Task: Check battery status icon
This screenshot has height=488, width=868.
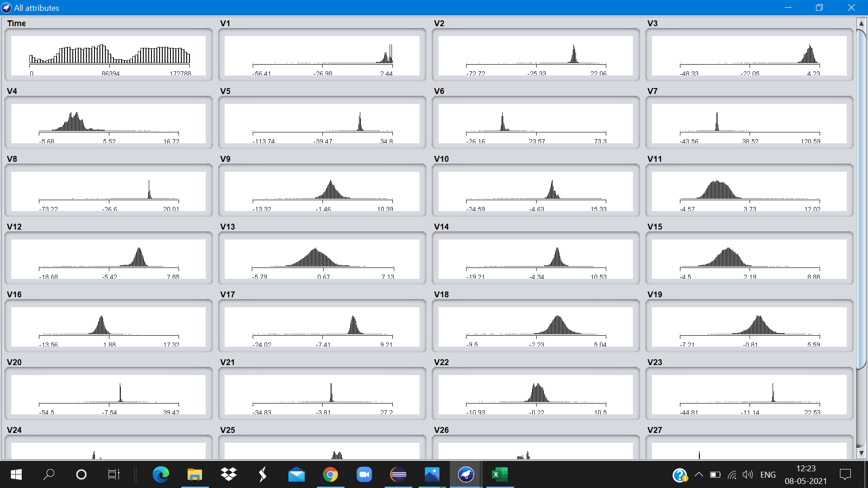Action: (x=715, y=474)
